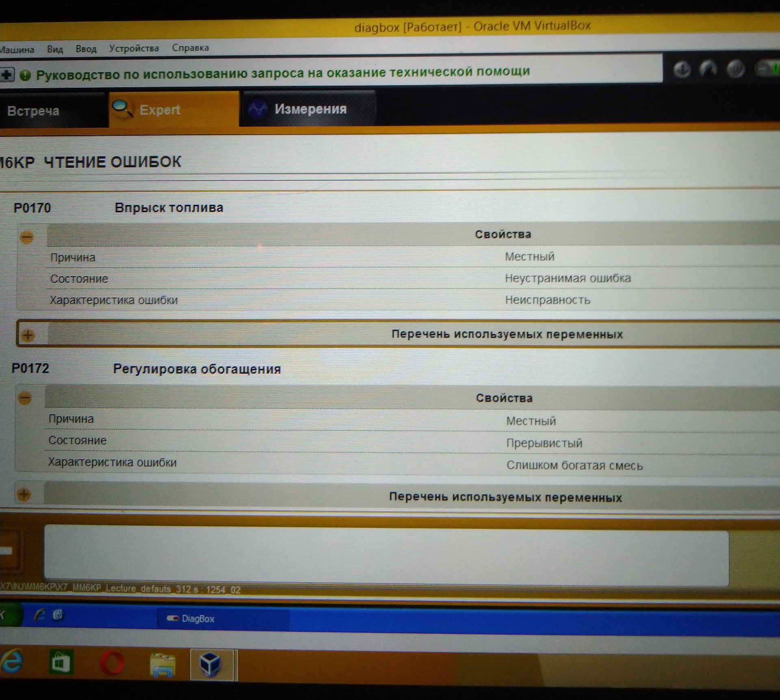Click the battery status icon with green indicator

coord(768,68)
